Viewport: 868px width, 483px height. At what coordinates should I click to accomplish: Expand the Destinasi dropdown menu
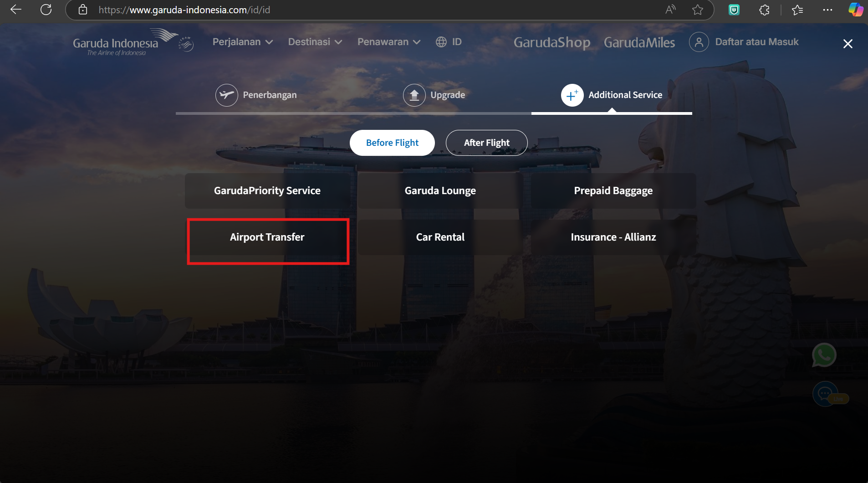315,42
